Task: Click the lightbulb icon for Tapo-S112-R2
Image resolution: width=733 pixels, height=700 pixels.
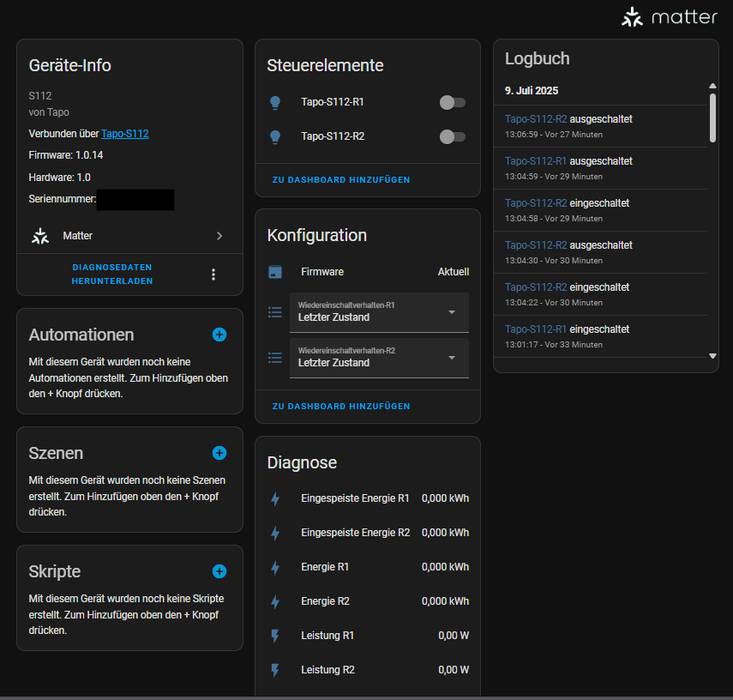Action: click(275, 136)
